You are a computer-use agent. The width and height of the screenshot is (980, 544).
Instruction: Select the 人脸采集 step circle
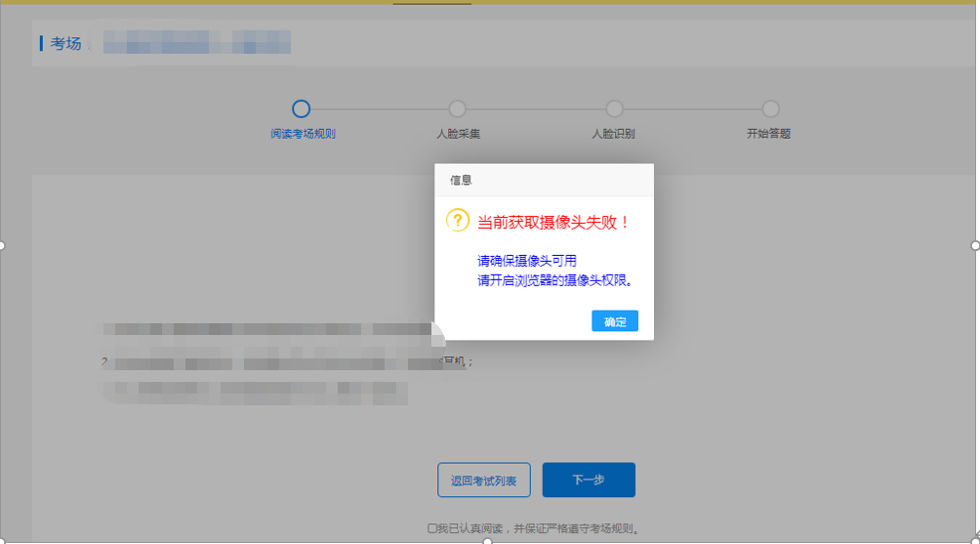pyautogui.click(x=457, y=109)
